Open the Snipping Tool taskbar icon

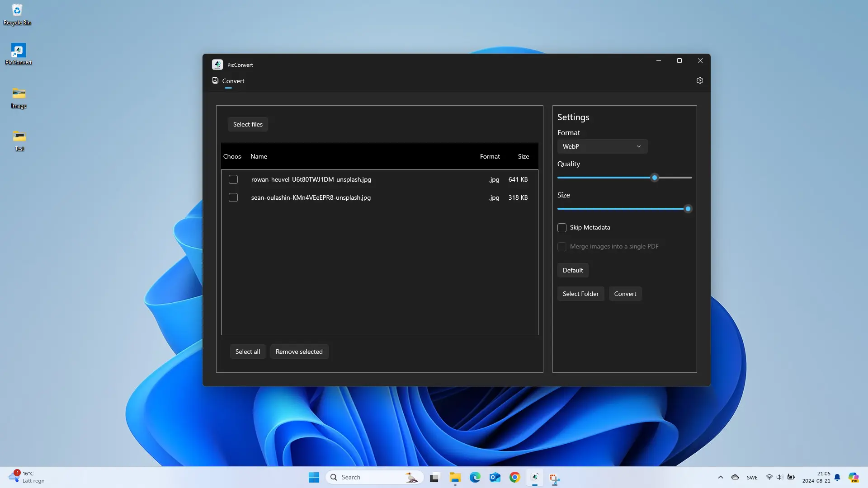coord(555,478)
